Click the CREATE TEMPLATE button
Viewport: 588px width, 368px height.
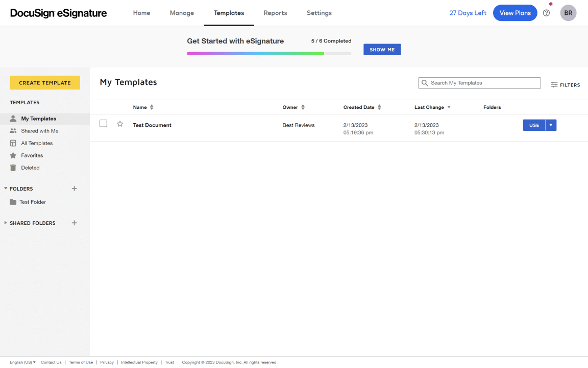[x=44, y=82]
